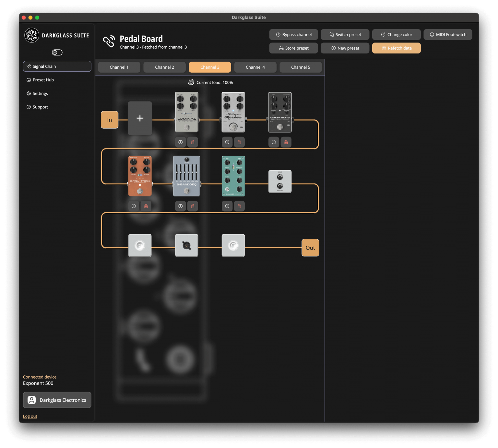Delete the Vintage Microtubes pedal
The image size is (498, 448).
(x=239, y=142)
